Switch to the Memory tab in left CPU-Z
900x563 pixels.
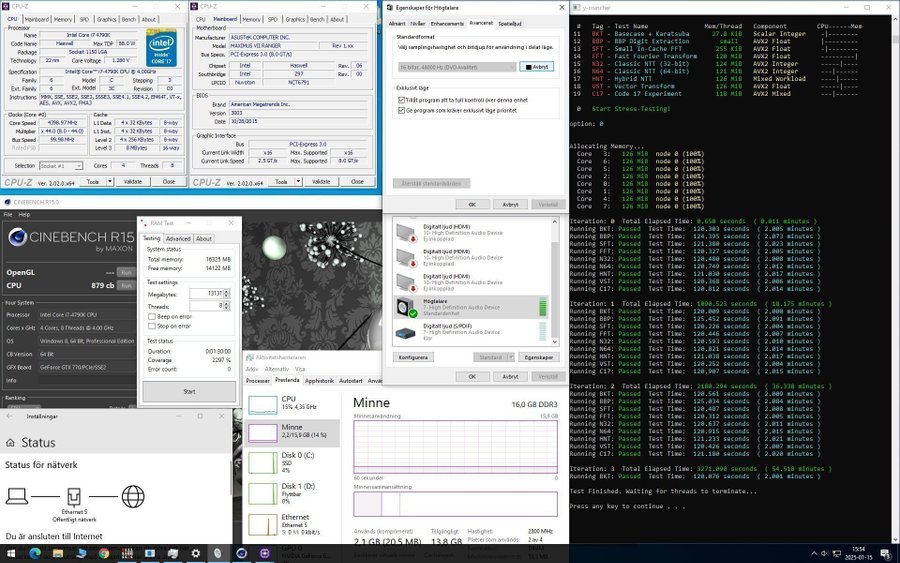point(62,19)
